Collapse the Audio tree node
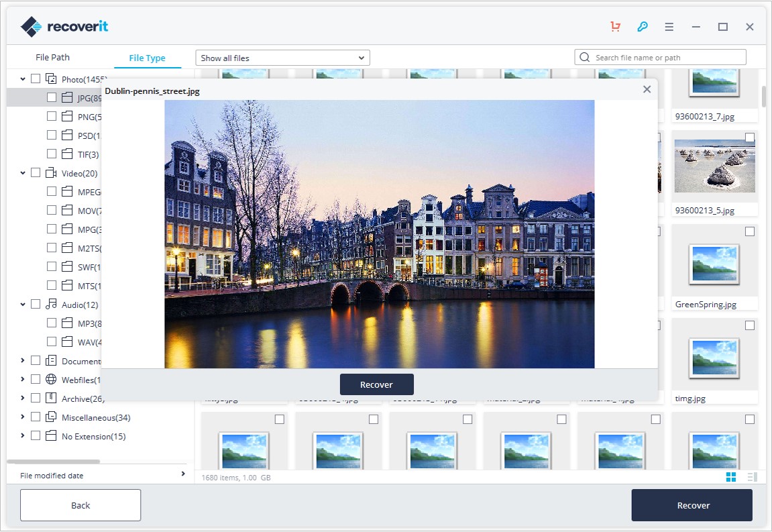 pyautogui.click(x=23, y=305)
